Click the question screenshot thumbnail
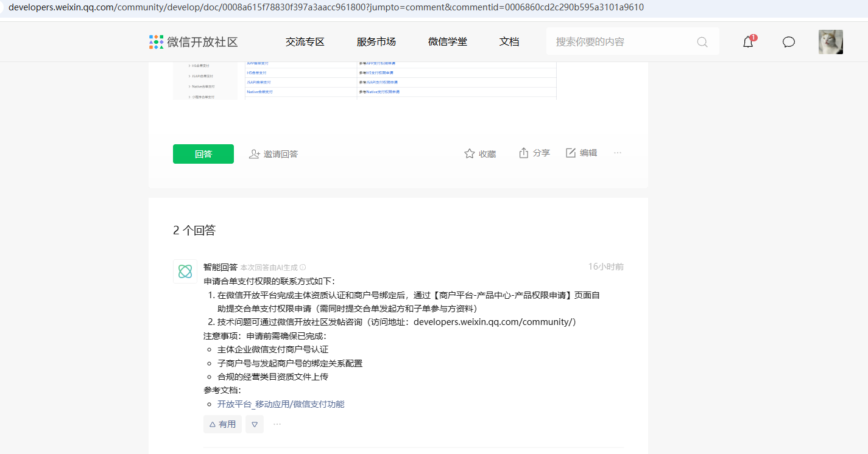 [365, 80]
